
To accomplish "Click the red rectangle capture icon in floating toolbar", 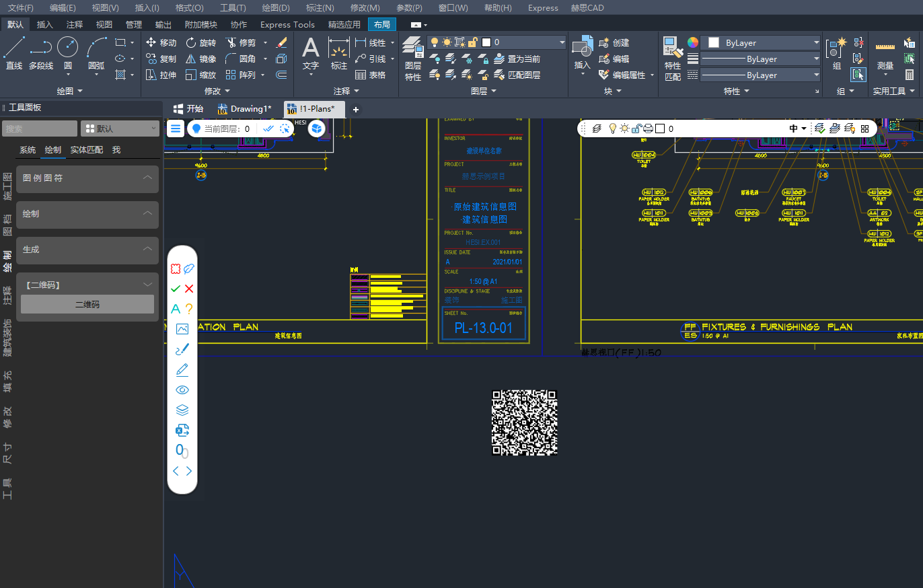I will [x=176, y=268].
